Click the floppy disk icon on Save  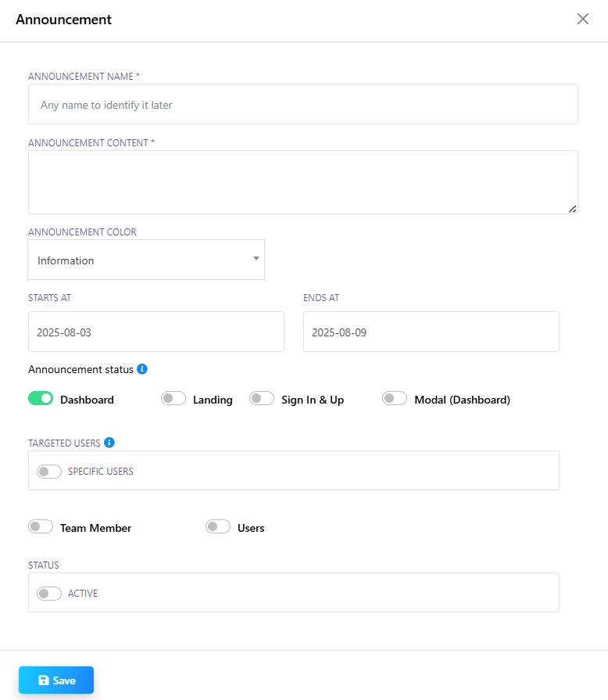click(x=44, y=680)
